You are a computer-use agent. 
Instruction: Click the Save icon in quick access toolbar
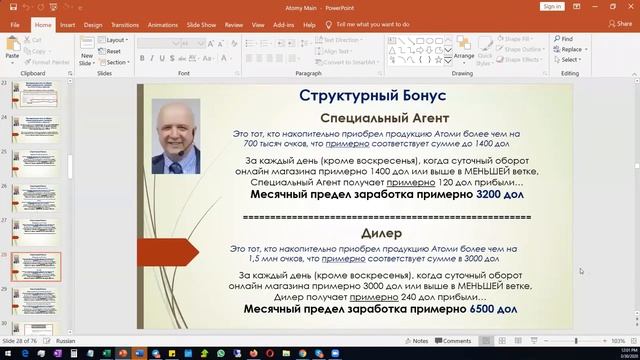(13, 7)
